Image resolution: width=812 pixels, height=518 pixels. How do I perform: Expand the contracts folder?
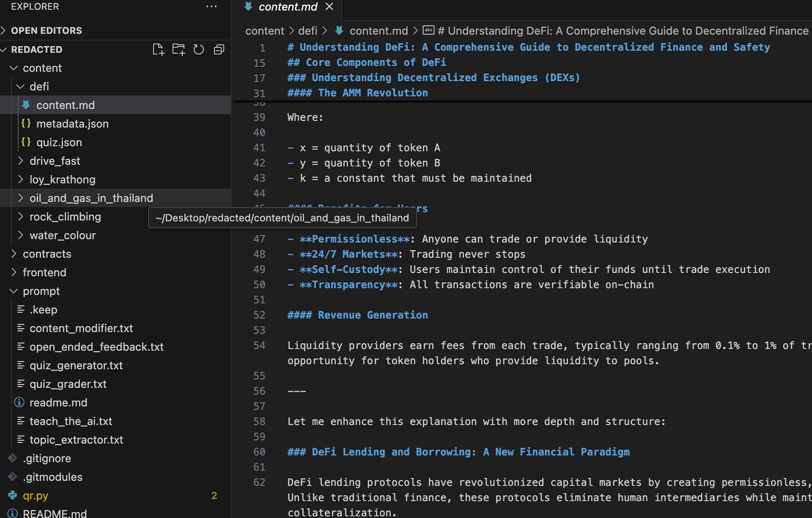(14, 254)
